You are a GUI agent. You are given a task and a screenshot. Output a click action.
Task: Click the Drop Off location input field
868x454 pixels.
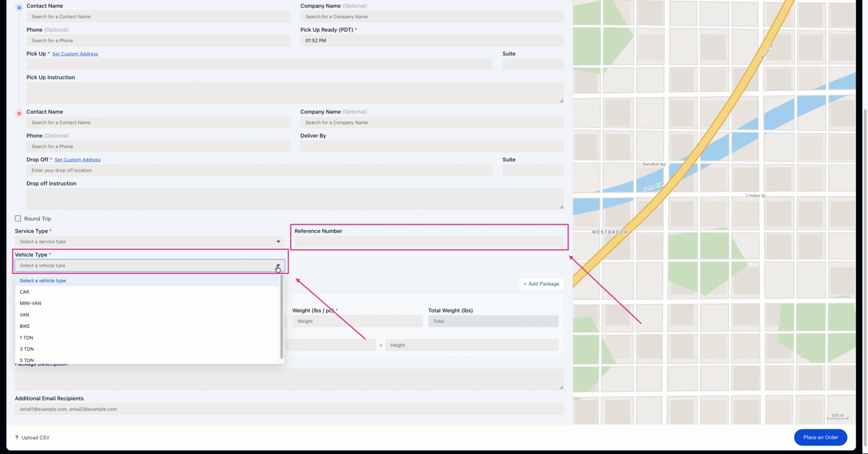[x=259, y=170]
